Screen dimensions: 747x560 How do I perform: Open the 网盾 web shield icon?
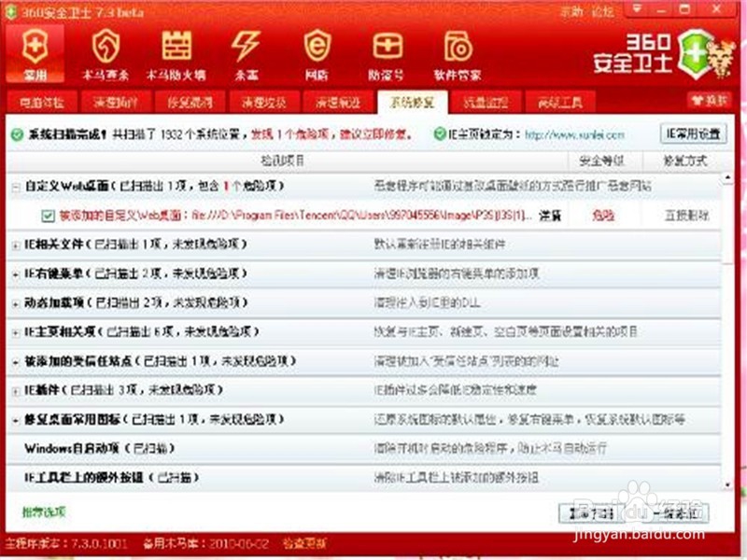point(317,54)
